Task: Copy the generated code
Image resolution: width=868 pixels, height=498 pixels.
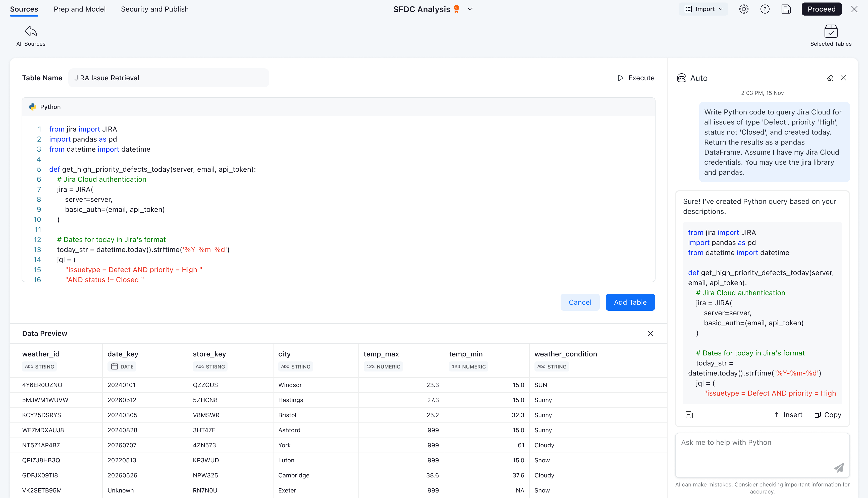Action: coord(828,415)
